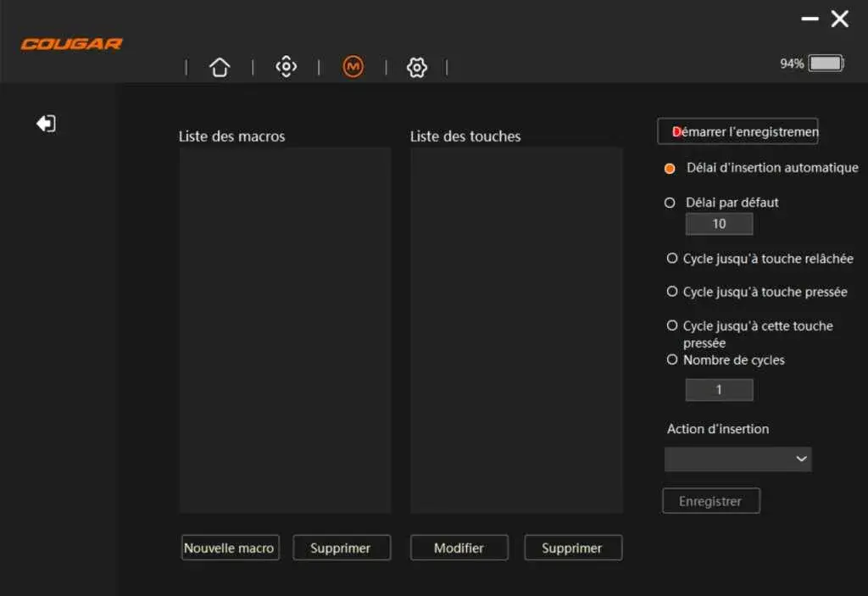
Task: Click the Cougar logo
Action: (71, 44)
